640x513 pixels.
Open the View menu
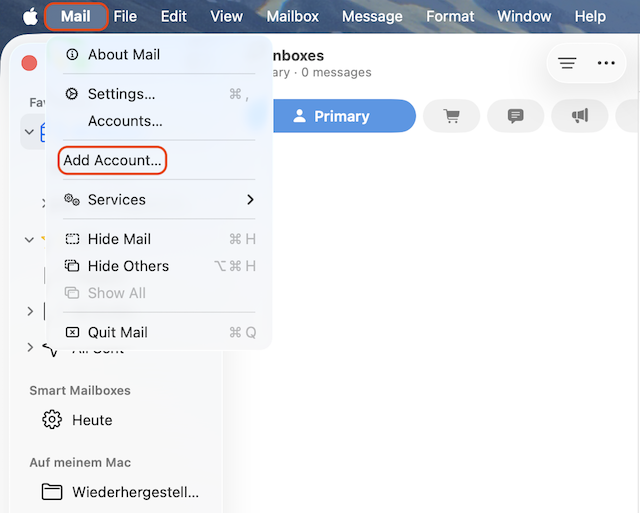227,16
